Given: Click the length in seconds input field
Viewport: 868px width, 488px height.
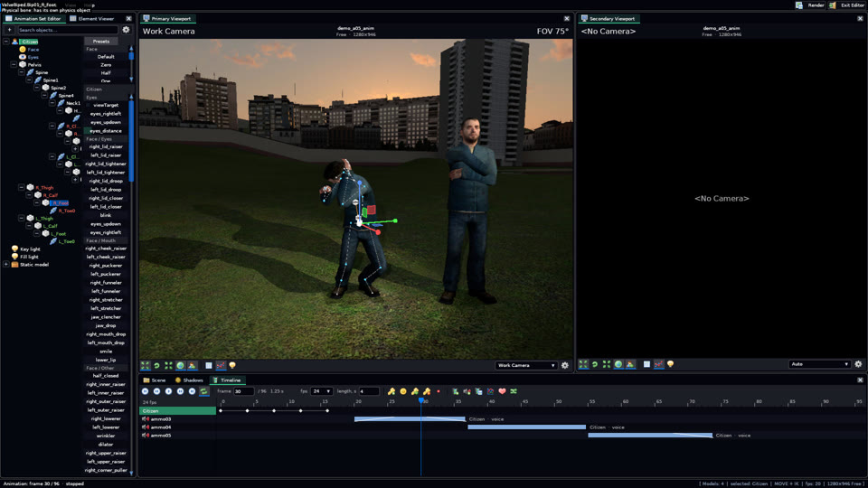Looking at the screenshot, I should pos(369,391).
